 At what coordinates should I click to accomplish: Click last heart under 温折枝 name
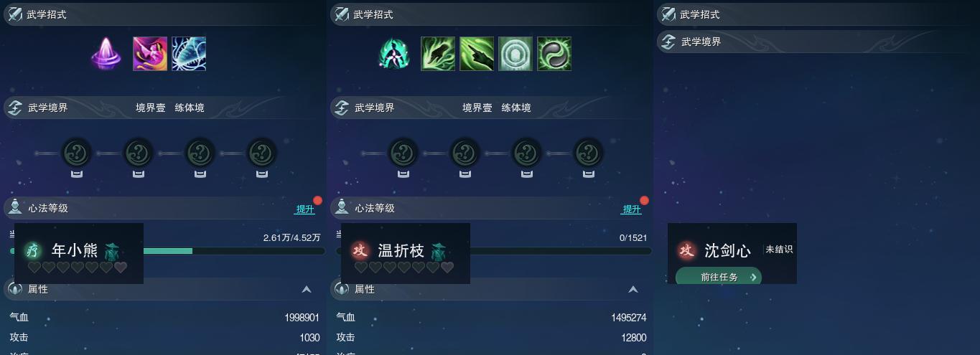click(447, 268)
